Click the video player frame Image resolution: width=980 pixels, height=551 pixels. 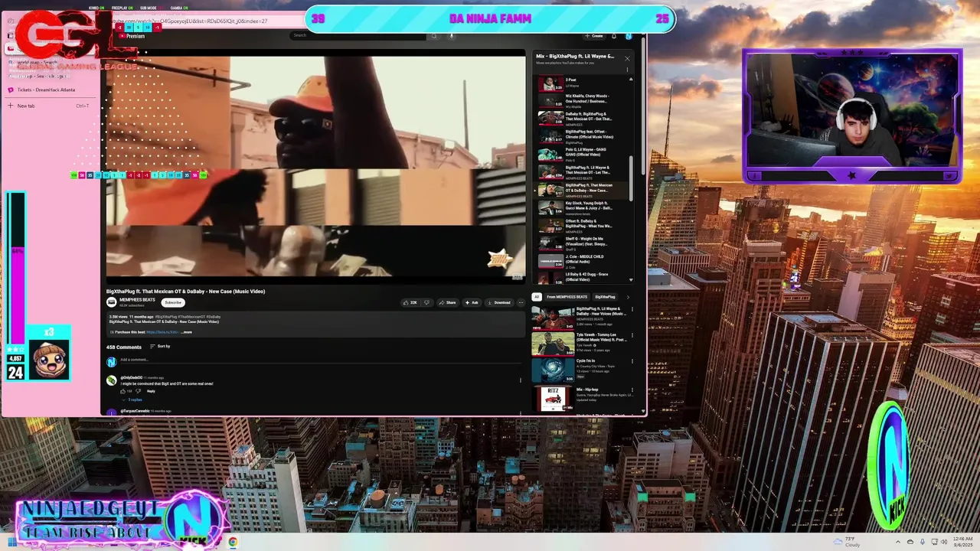[x=315, y=166]
